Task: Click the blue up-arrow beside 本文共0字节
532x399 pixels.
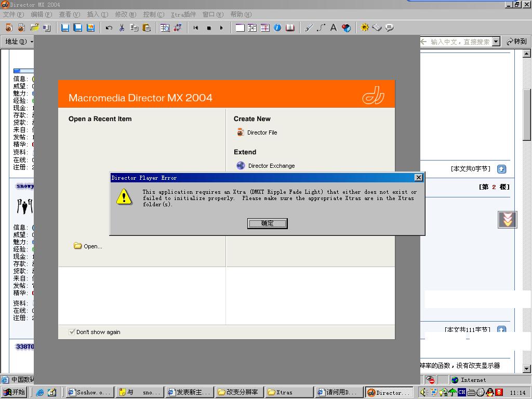Action: point(501,169)
